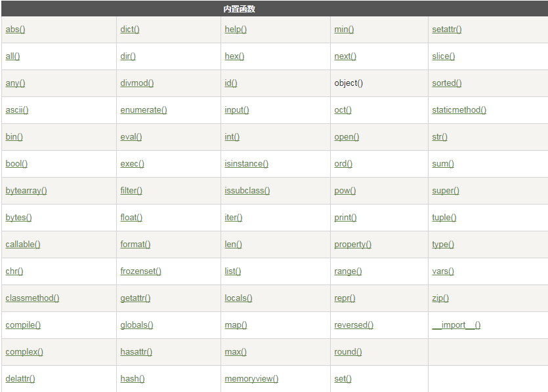
Task: Open the frozenset() function link
Action: tap(140, 271)
